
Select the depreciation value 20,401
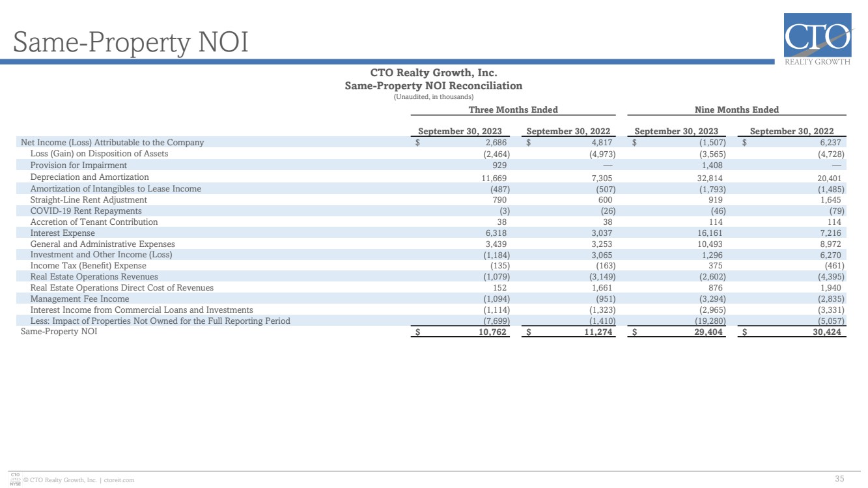(828, 178)
